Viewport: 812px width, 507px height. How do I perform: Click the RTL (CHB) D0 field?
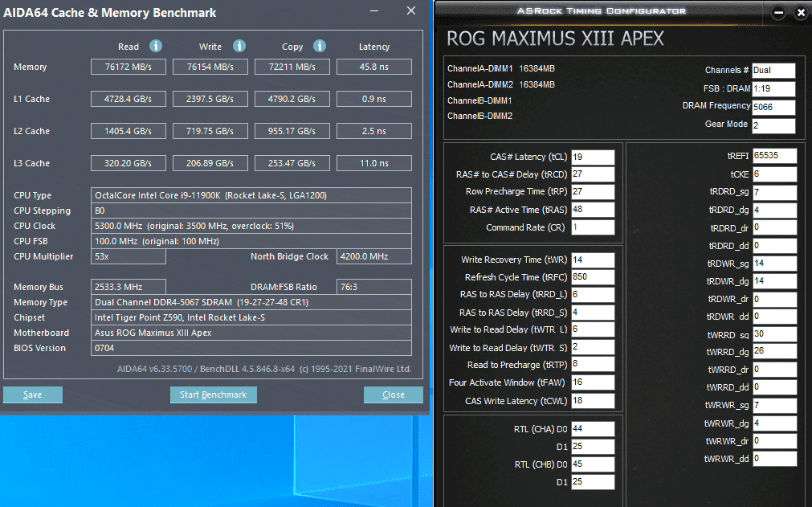(x=593, y=464)
